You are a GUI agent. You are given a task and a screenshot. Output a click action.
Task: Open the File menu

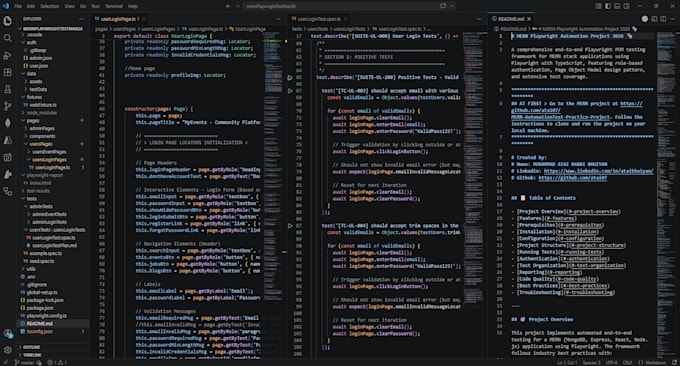(18, 6)
